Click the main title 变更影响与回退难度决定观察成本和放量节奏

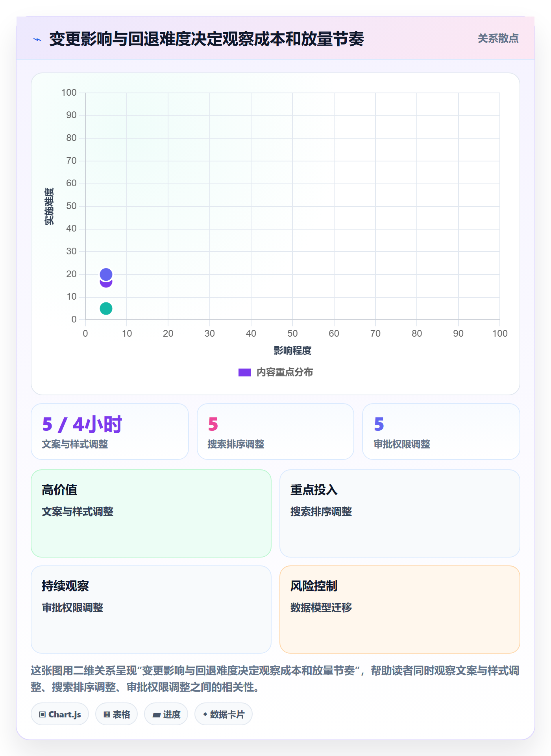coord(207,39)
